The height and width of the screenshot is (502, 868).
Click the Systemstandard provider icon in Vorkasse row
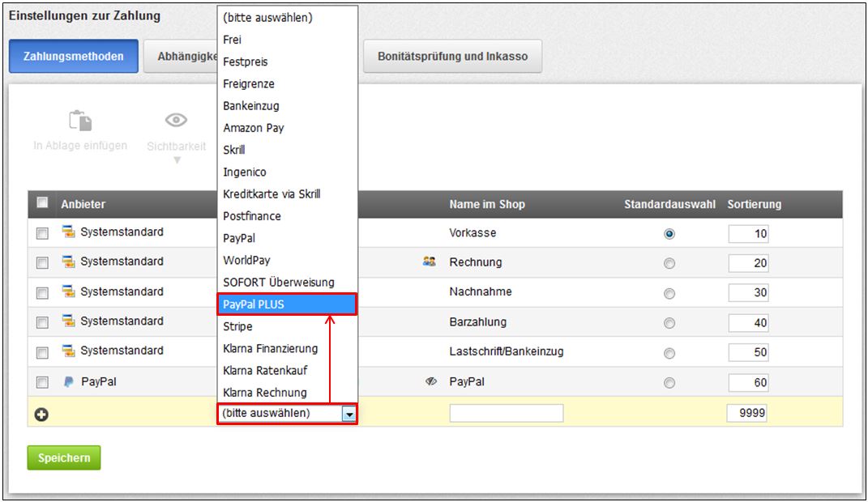[68, 231]
